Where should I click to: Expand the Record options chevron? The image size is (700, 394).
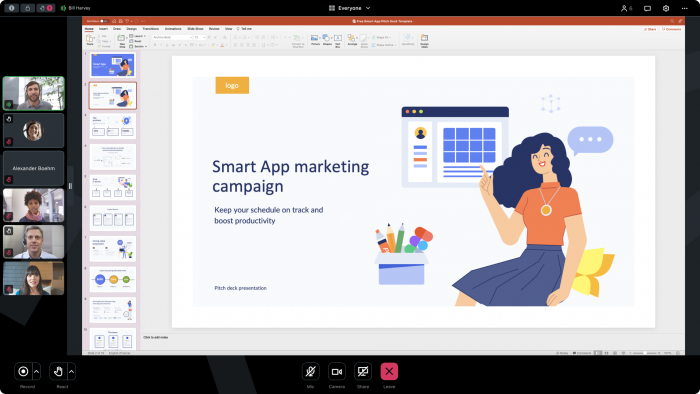click(37, 371)
